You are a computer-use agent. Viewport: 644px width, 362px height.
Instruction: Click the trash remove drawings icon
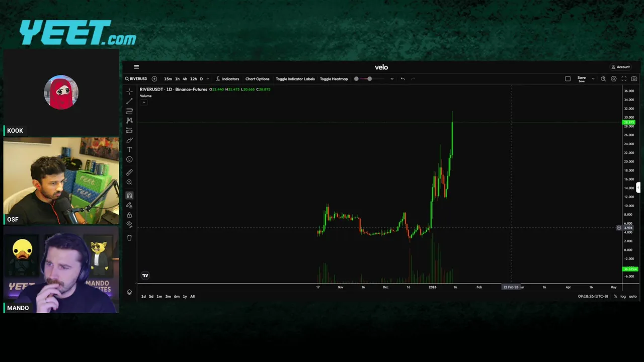click(x=129, y=237)
